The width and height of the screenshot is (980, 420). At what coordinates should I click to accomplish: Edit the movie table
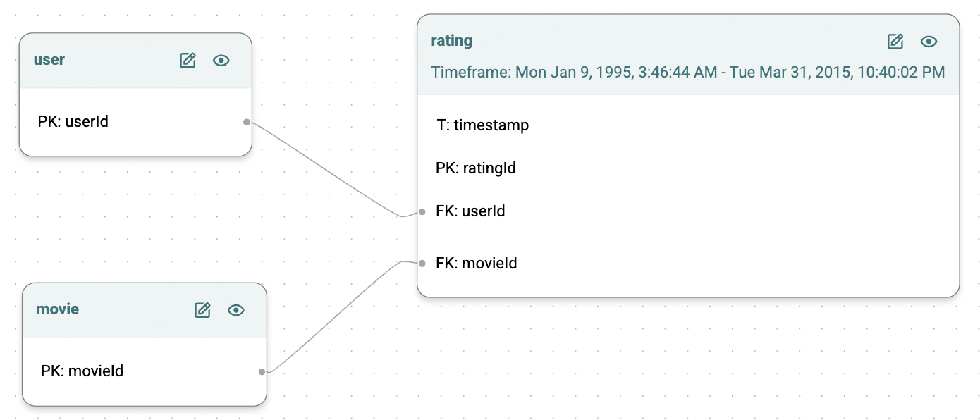(202, 310)
